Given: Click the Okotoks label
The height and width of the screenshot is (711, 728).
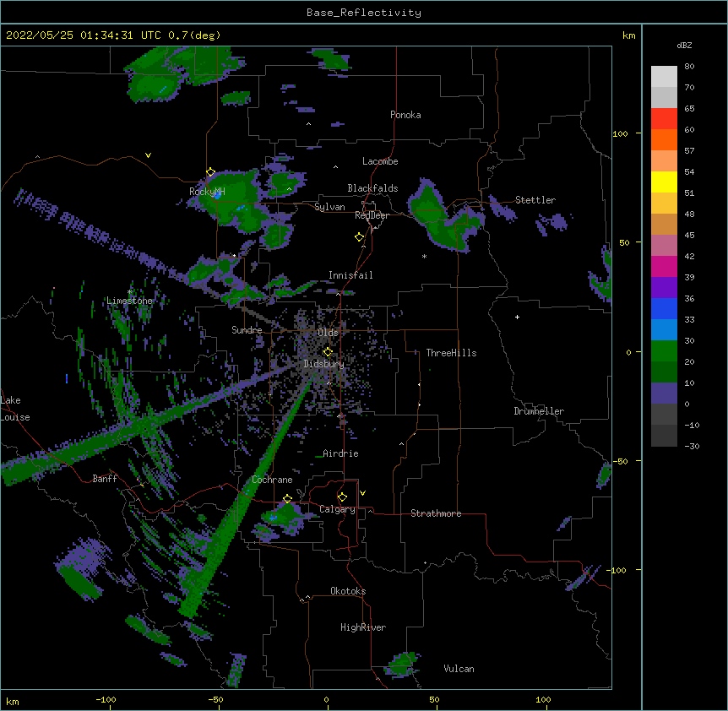Looking at the screenshot, I should (348, 591).
